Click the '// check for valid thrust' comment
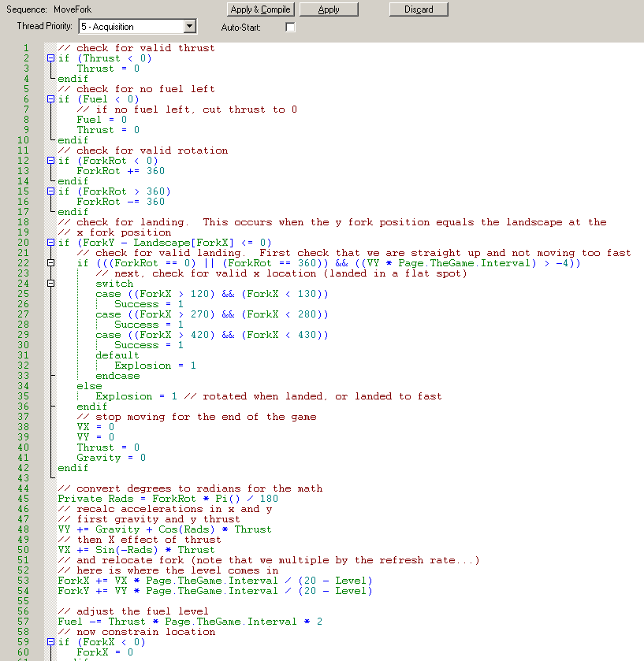Screen dimensions: 644x661 pyautogui.click(x=136, y=48)
